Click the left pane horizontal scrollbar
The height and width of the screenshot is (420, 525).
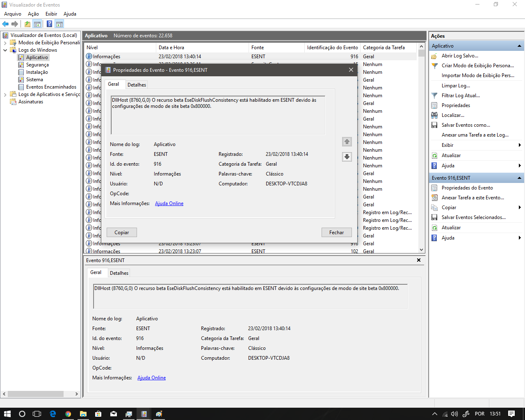click(x=36, y=394)
